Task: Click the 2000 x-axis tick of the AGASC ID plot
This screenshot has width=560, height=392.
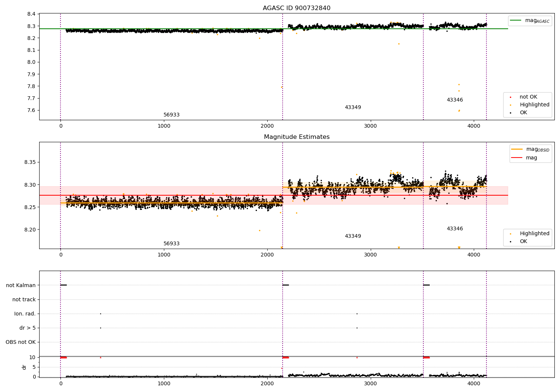Action: tap(267, 126)
